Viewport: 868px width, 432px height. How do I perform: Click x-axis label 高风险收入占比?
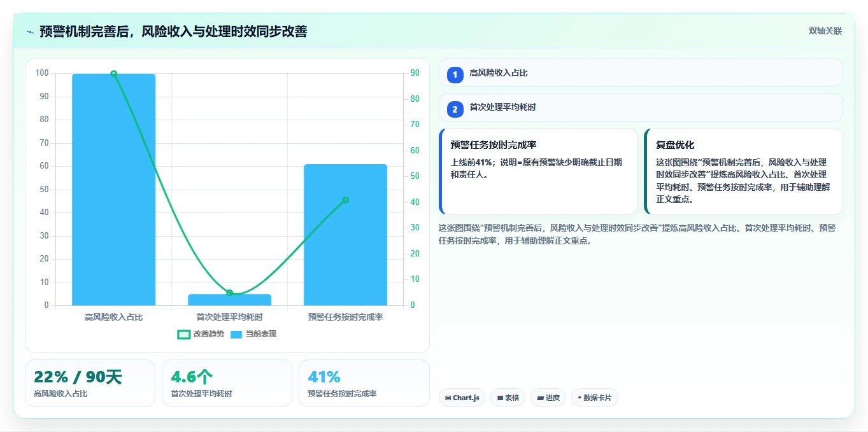(x=114, y=316)
